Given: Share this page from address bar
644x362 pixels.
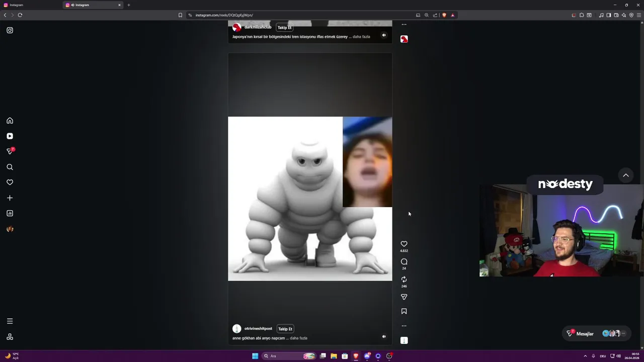Looking at the screenshot, I should (x=435, y=15).
